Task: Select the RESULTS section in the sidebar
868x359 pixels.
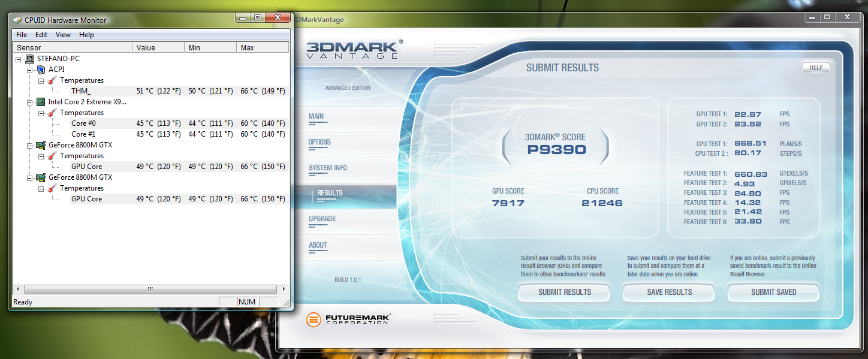Action: [x=330, y=193]
